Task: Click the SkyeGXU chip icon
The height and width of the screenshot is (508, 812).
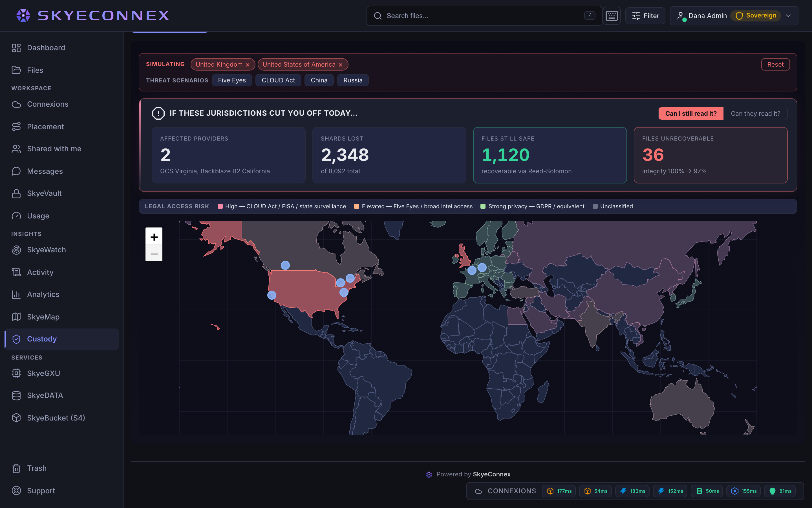Action: tap(16, 373)
